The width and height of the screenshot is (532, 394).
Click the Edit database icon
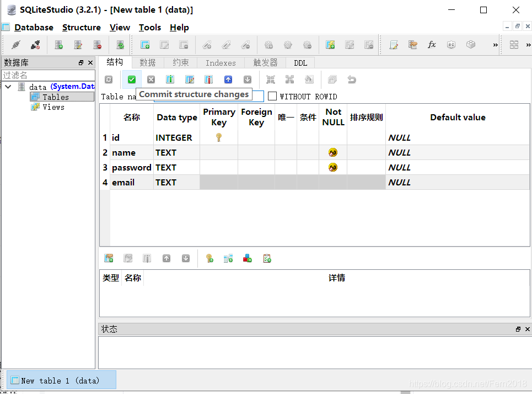point(78,45)
